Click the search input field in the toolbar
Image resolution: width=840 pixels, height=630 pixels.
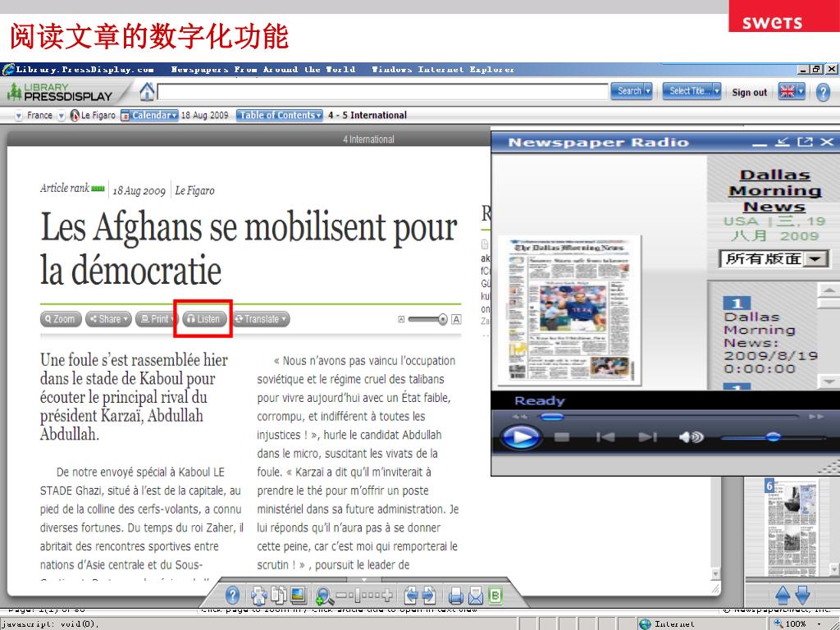[382, 92]
